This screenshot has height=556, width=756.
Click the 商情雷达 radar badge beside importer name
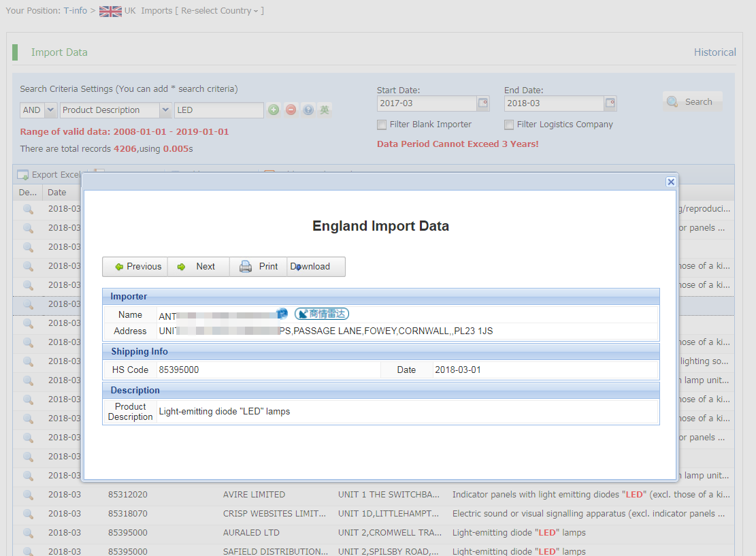pos(322,314)
